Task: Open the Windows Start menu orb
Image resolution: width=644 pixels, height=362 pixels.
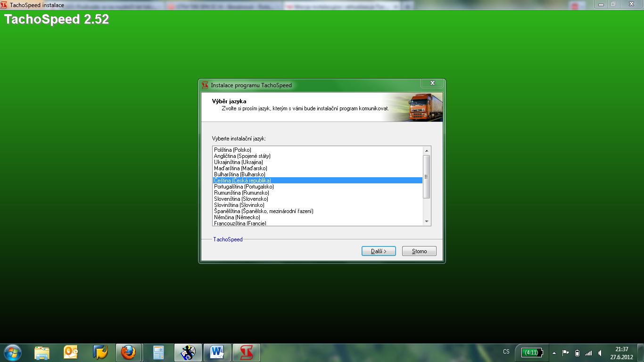Action: pyautogui.click(x=12, y=353)
